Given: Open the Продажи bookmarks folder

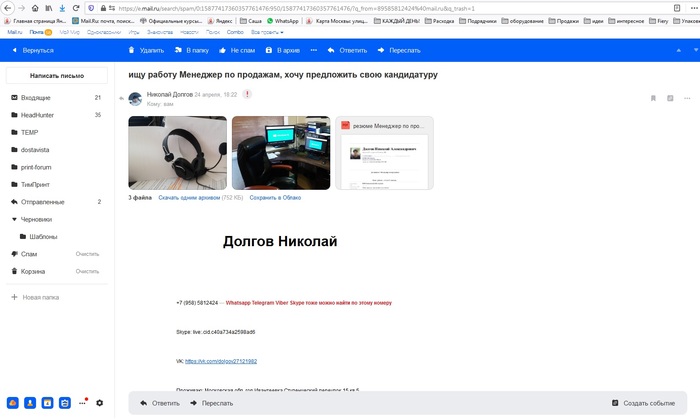Looking at the screenshot, I should tap(563, 21).
